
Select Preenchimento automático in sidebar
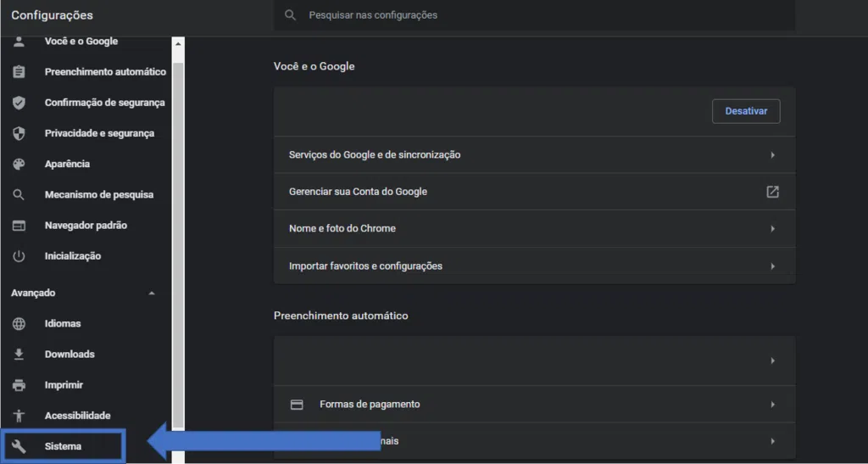pyautogui.click(x=105, y=72)
